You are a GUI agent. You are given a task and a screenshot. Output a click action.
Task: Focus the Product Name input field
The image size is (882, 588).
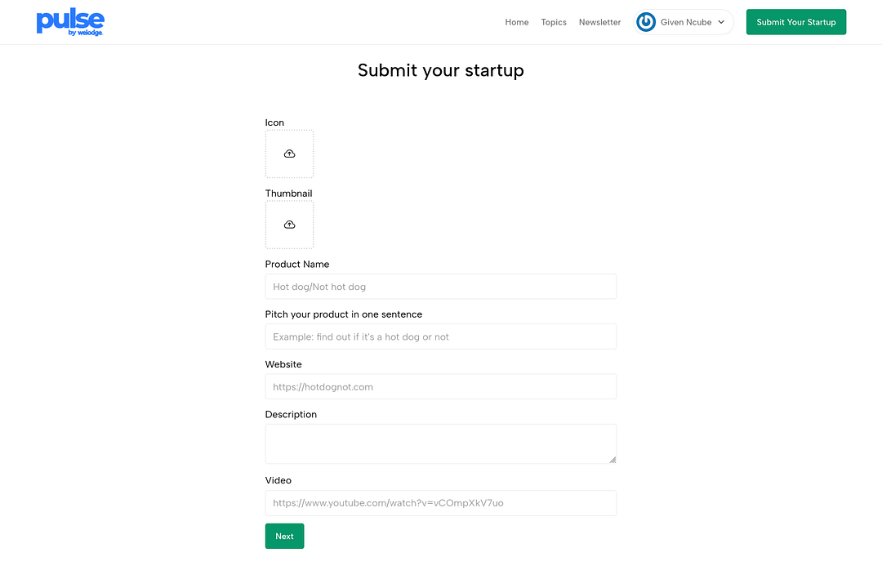click(x=440, y=287)
